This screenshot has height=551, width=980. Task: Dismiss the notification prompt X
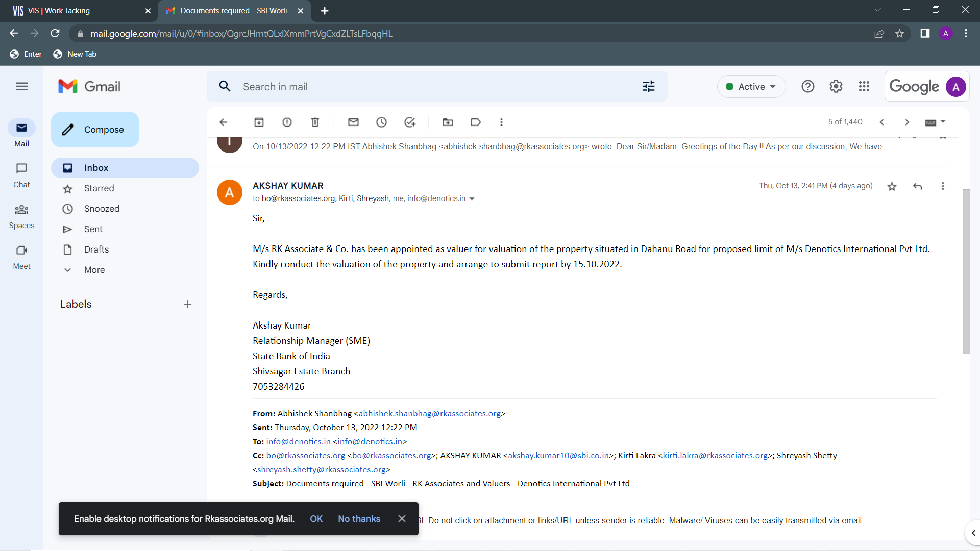(402, 519)
